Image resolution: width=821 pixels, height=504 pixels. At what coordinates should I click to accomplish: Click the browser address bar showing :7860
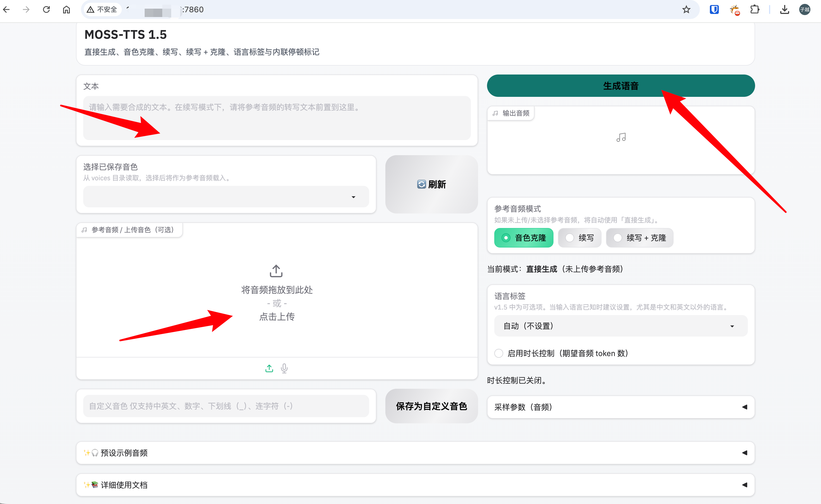pos(390,9)
